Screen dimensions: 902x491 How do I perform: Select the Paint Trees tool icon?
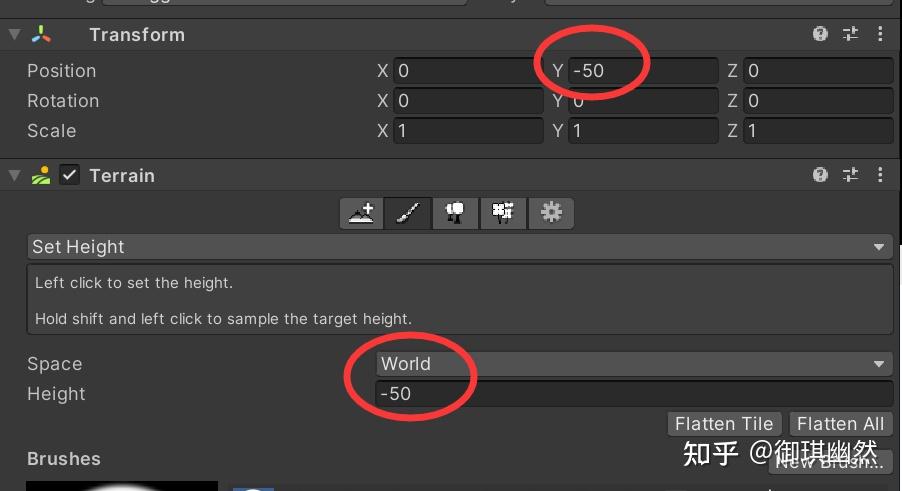[x=455, y=213]
